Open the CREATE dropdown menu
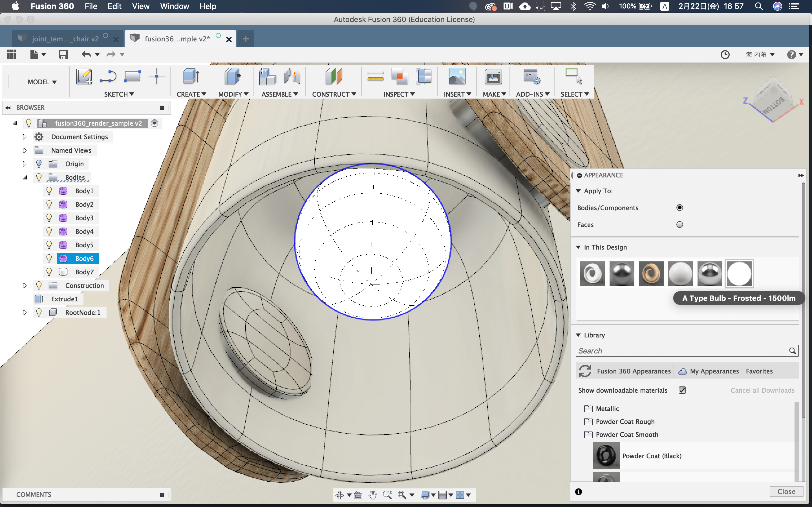This screenshot has width=812, height=507. tap(191, 94)
